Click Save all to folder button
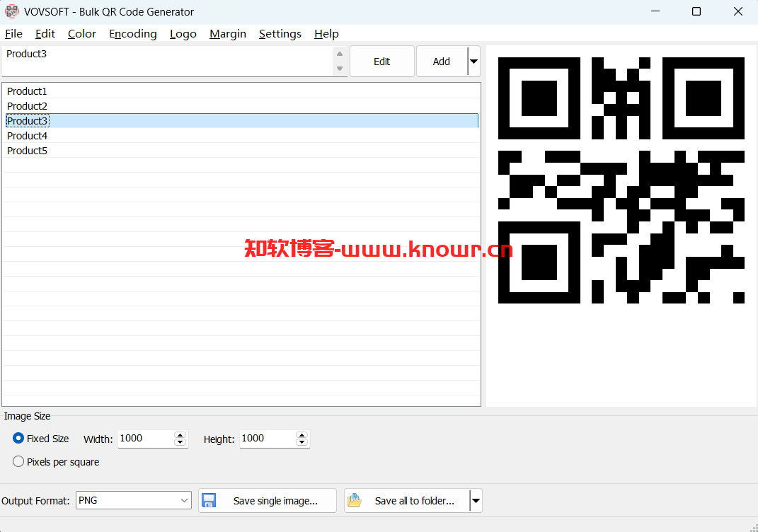The height and width of the screenshot is (532, 758). point(406,501)
